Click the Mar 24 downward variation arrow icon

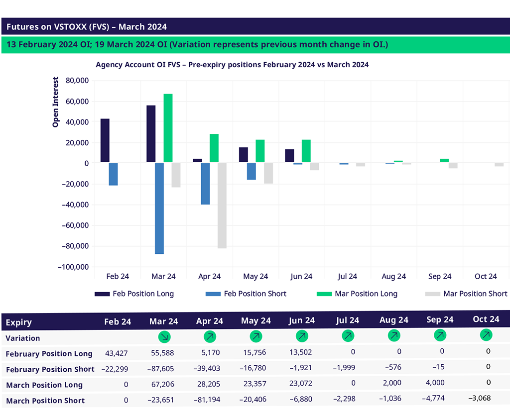164,337
